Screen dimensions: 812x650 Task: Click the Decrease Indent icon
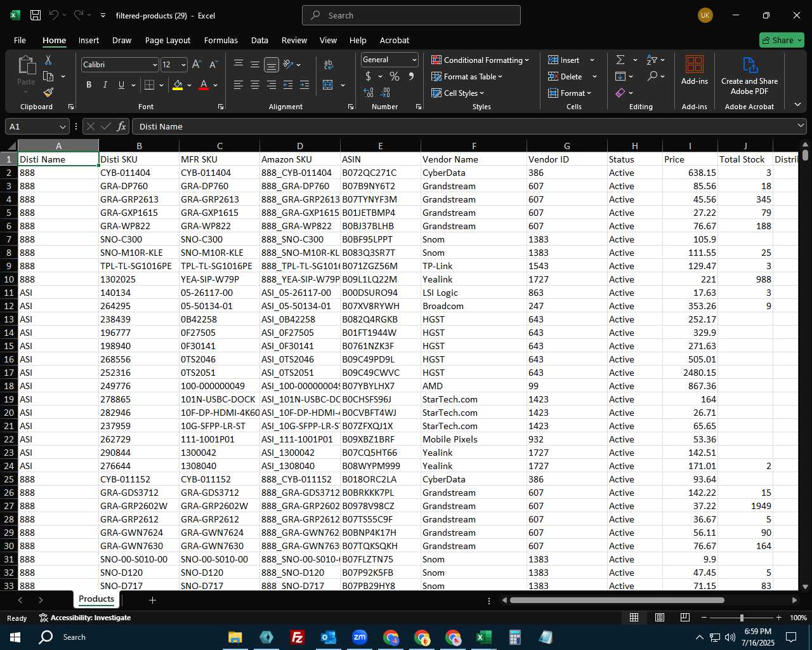click(x=288, y=84)
